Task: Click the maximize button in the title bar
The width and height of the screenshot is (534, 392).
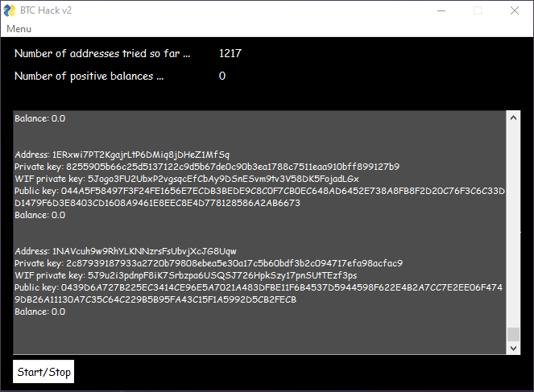Action: (x=477, y=10)
